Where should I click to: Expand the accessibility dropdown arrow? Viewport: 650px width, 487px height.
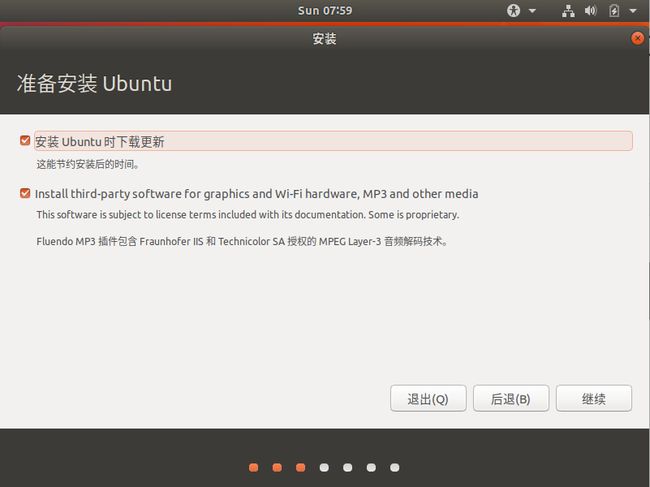coord(532,11)
